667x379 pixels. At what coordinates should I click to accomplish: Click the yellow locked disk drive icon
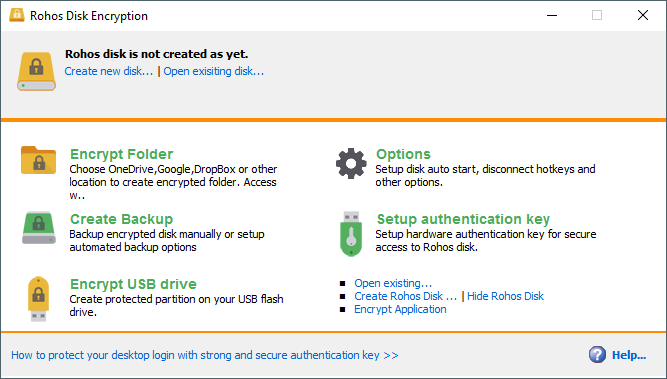coord(36,71)
